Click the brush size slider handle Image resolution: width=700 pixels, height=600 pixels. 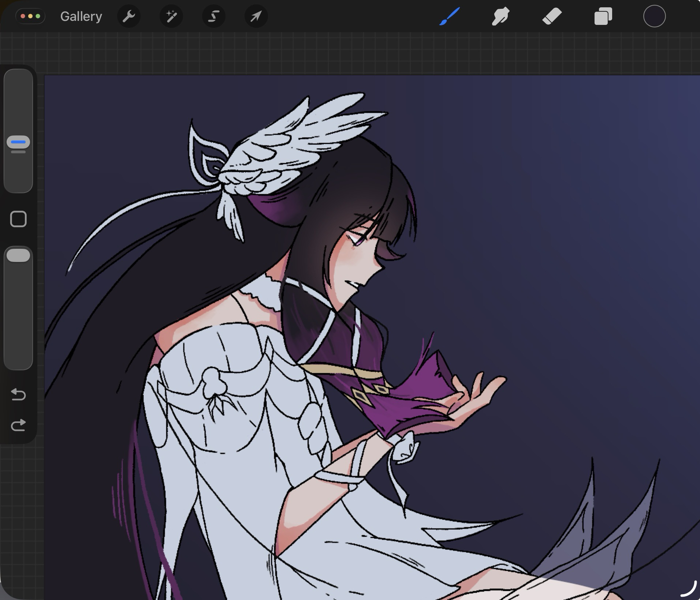point(18,142)
